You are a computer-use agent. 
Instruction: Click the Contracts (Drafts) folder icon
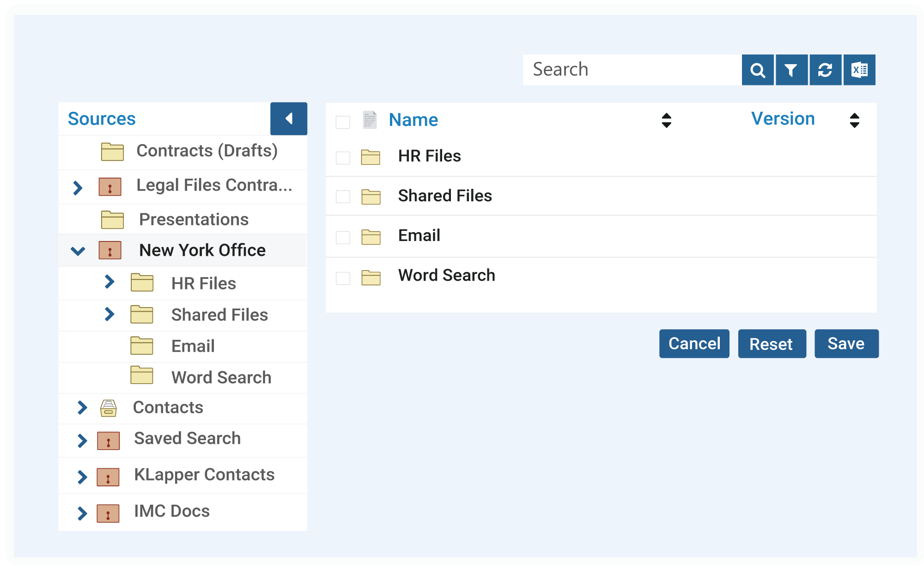pos(112,151)
